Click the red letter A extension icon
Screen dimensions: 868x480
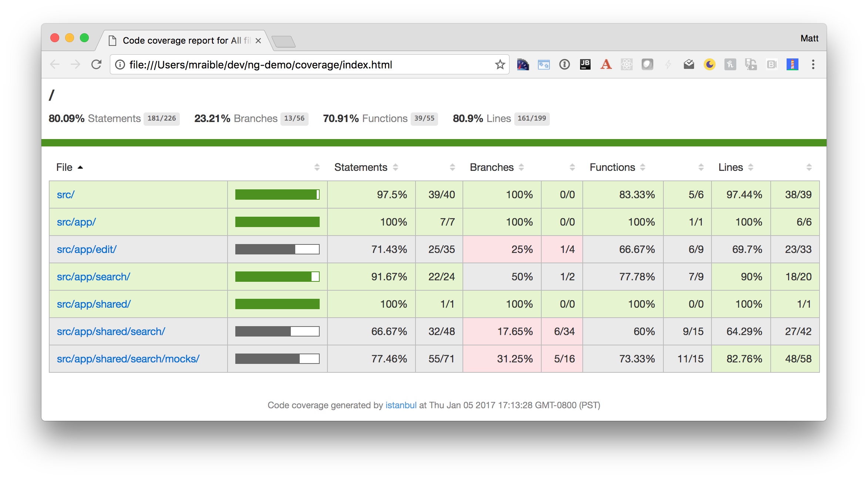click(606, 65)
